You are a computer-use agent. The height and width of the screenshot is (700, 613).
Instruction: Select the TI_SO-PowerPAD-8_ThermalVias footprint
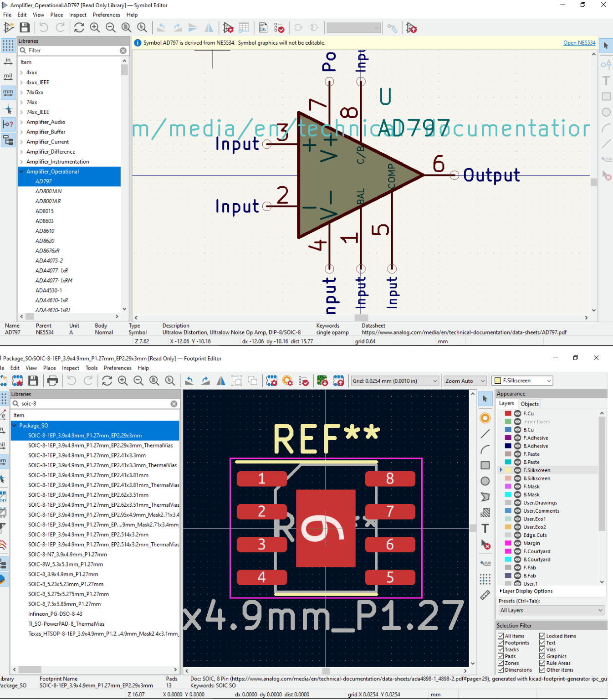coord(66,624)
